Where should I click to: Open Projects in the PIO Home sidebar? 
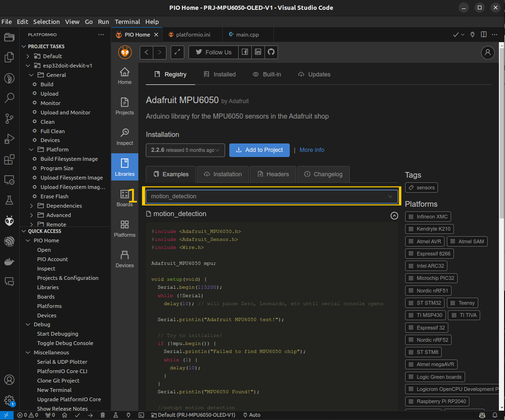point(125,106)
